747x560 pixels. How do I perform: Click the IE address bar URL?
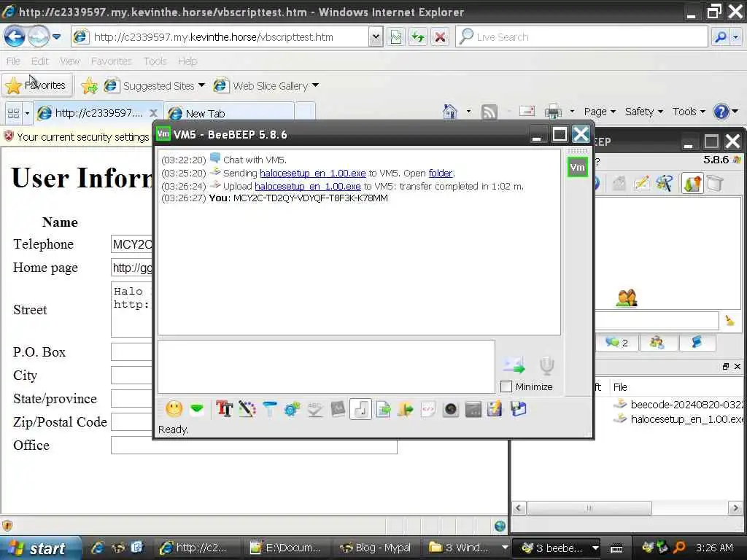pos(214,37)
